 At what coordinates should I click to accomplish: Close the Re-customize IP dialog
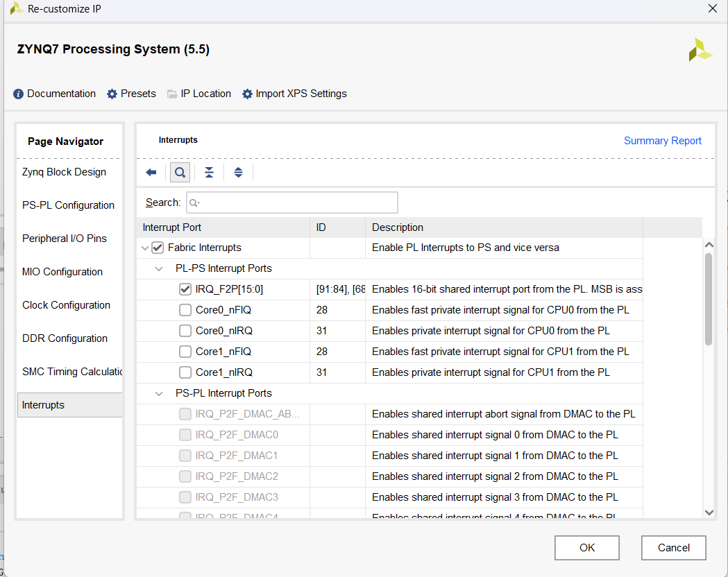click(x=712, y=8)
